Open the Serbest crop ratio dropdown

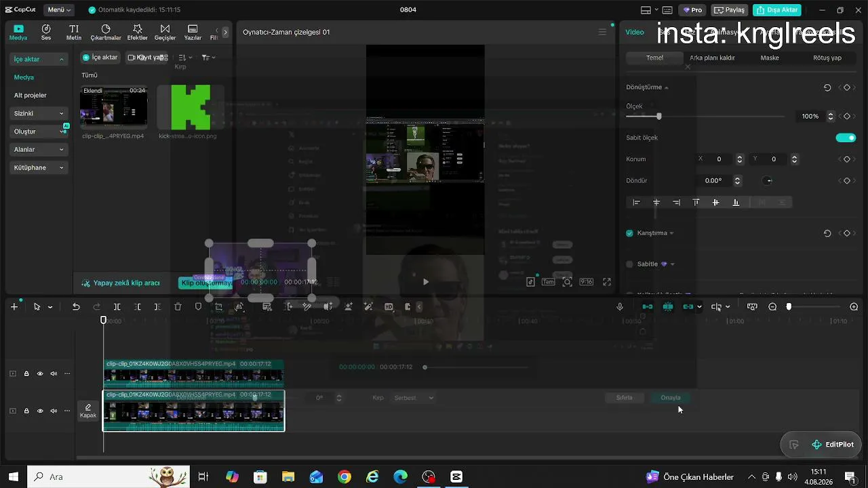pos(414,398)
